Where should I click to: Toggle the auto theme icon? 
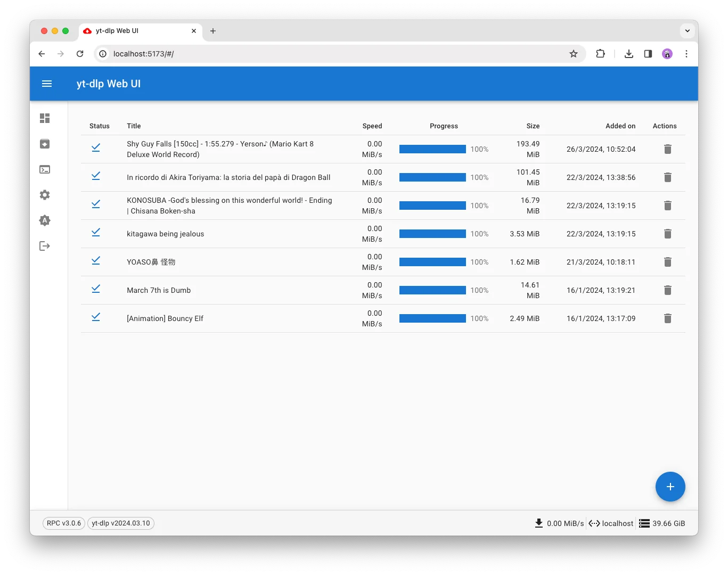coord(45,220)
